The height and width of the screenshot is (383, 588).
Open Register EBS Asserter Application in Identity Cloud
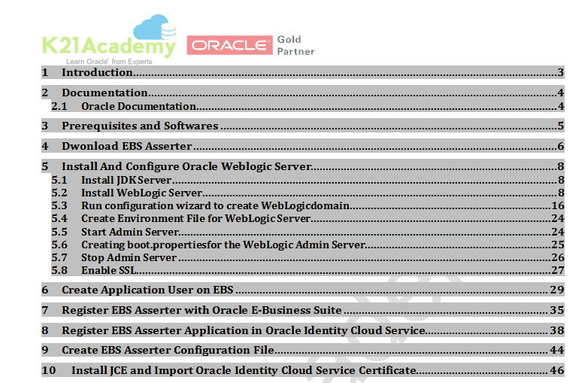[x=244, y=330]
